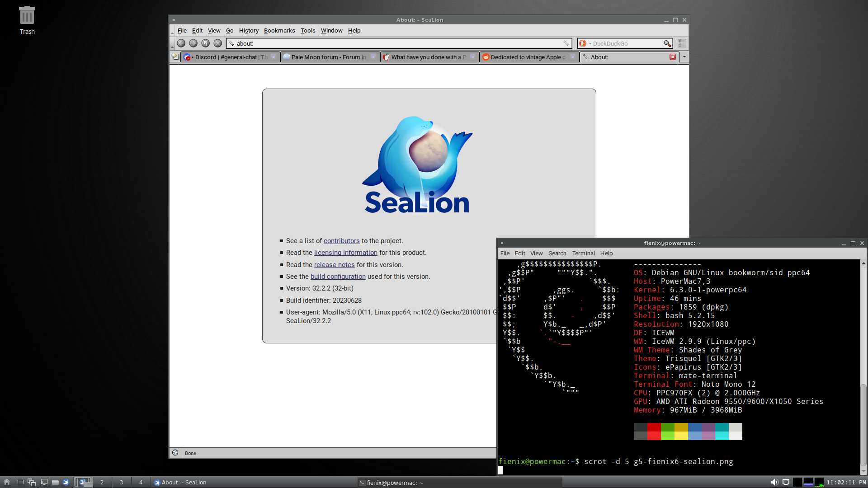Open the Terminal menu in terminal window

tap(583, 253)
